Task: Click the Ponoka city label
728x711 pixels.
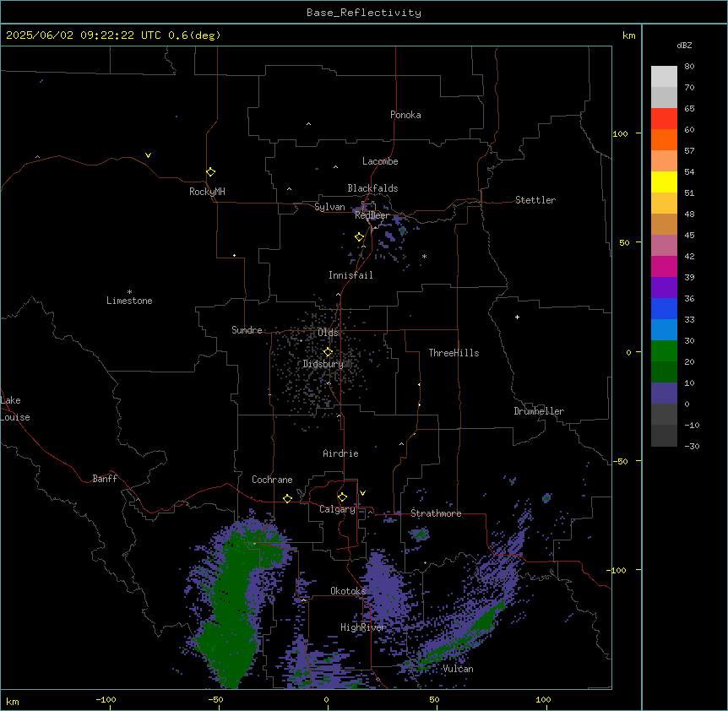Action: click(405, 115)
